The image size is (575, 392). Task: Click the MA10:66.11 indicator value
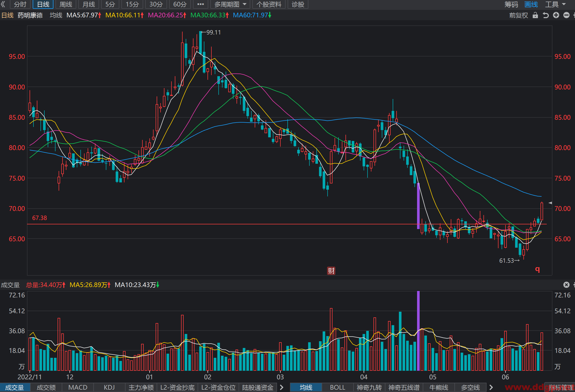(x=124, y=15)
